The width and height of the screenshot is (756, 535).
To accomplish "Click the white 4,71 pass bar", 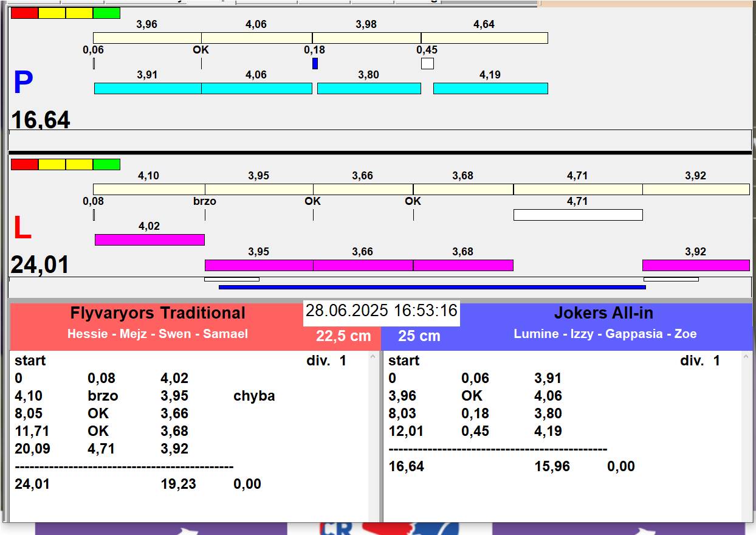I will [x=578, y=215].
